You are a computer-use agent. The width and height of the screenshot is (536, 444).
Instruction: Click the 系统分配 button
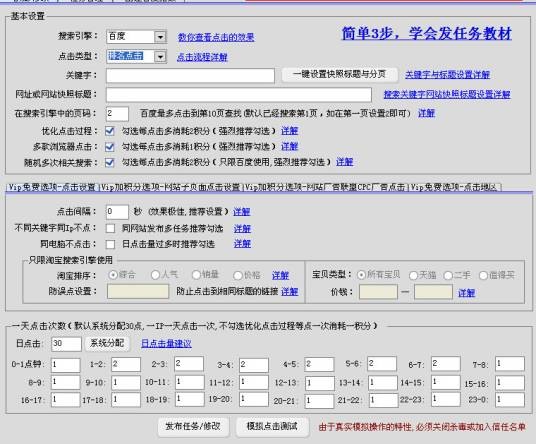pyautogui.click(x=107, y=344)
